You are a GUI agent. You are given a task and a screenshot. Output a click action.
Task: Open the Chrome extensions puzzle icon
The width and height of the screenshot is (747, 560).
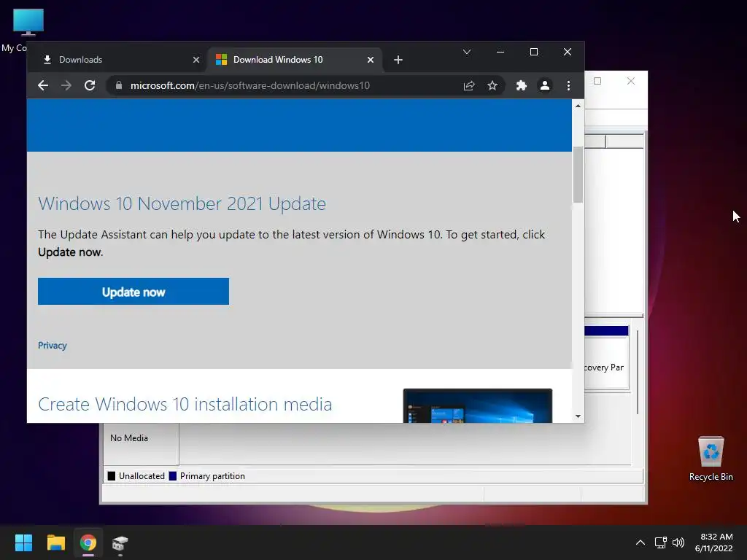pyautogui.click(x=521, y=85)
